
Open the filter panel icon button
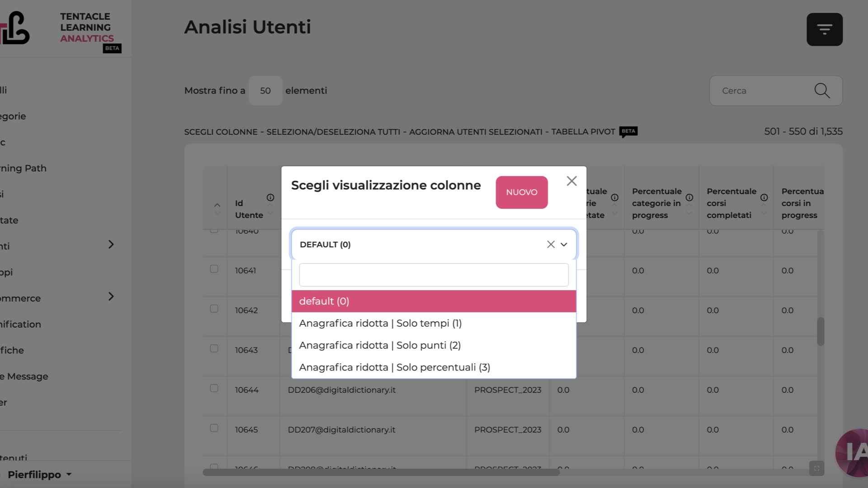[x=824, y=29]
